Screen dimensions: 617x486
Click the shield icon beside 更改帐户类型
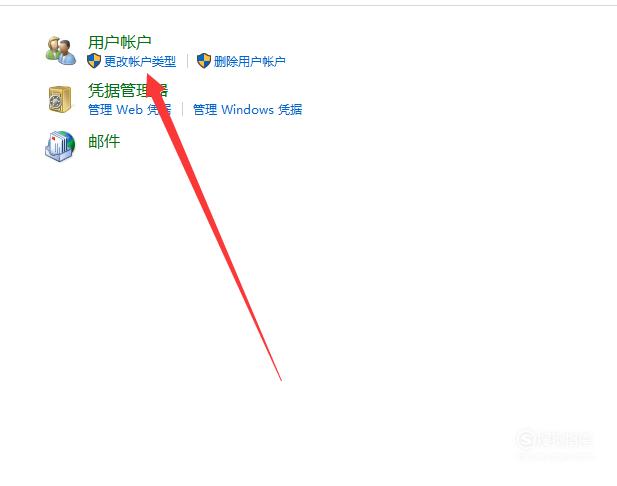click(x=94, y=61)
